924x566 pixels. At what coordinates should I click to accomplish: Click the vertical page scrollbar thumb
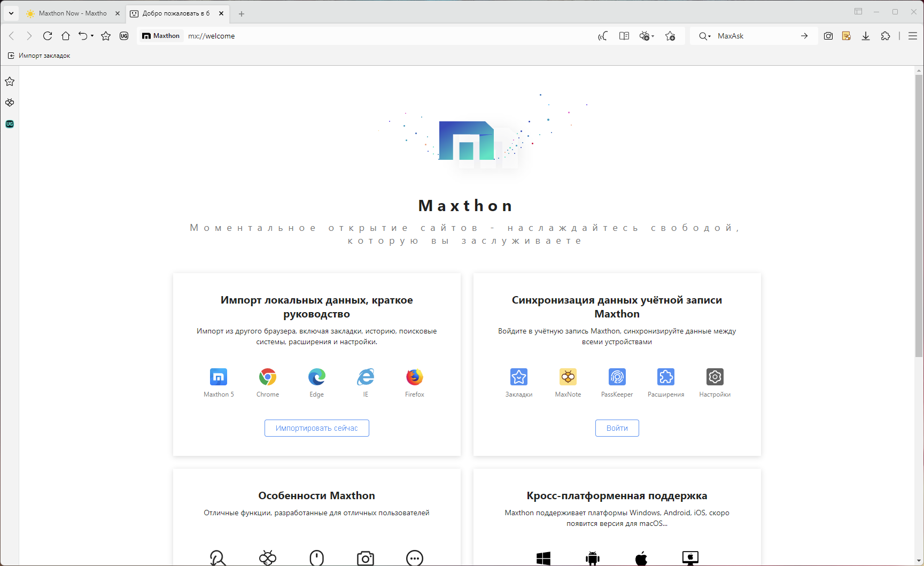click(919, 216)
